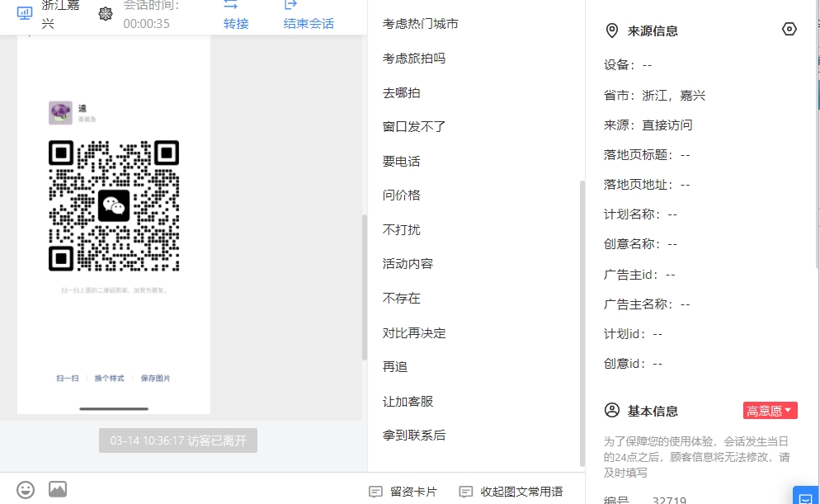820x504 pixels.
Task: Choose the 拿到联系后 quick reply
Action: point(414,436)
